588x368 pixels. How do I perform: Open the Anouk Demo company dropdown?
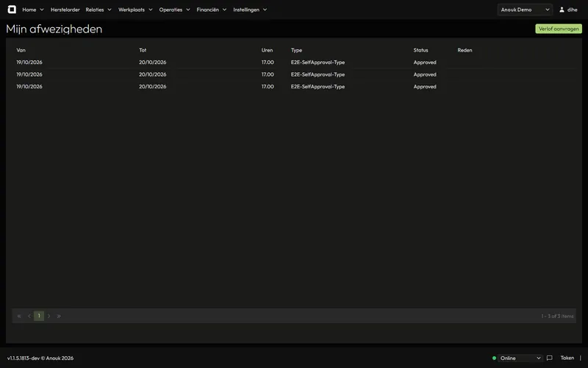525,10
